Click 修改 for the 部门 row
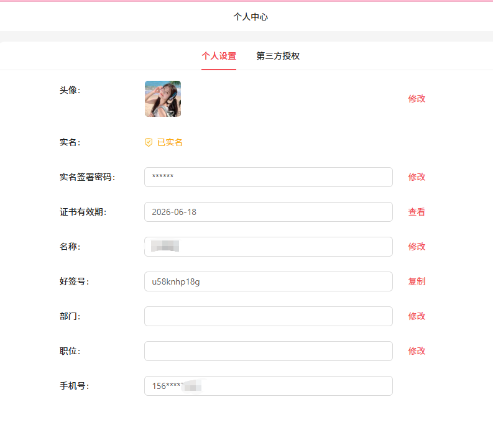 [417, 316]
